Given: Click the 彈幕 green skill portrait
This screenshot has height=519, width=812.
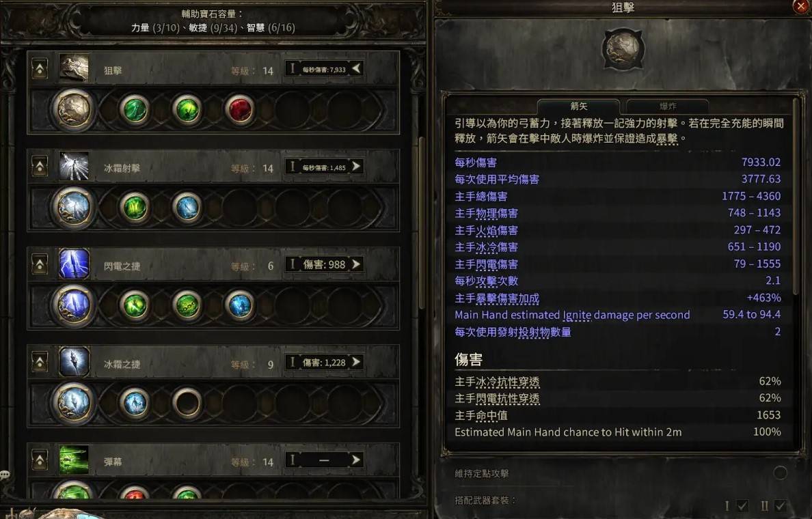Looking at the screenshot, I should click(74, 460).
